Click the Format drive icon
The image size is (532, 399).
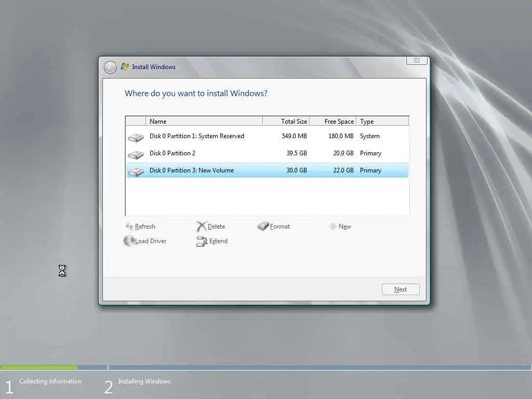tap(263, 226)
